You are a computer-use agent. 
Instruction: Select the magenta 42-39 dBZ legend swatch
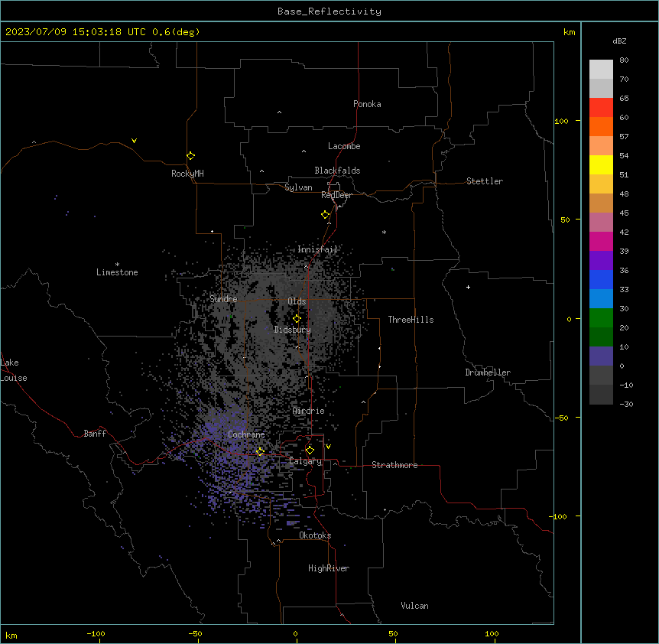[601, 241]
